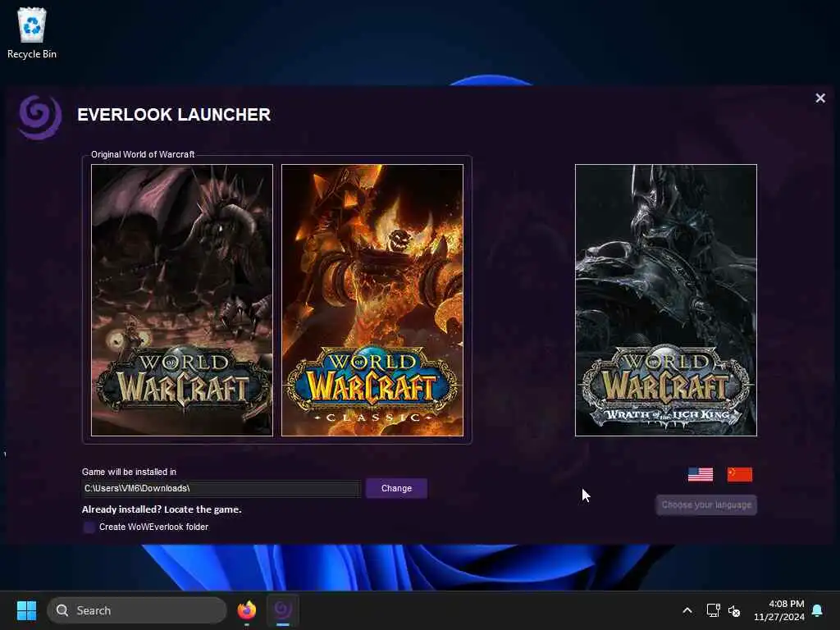Choose the original World of Warcraft dragon cover
840x630 pixels.
(182, 300)
